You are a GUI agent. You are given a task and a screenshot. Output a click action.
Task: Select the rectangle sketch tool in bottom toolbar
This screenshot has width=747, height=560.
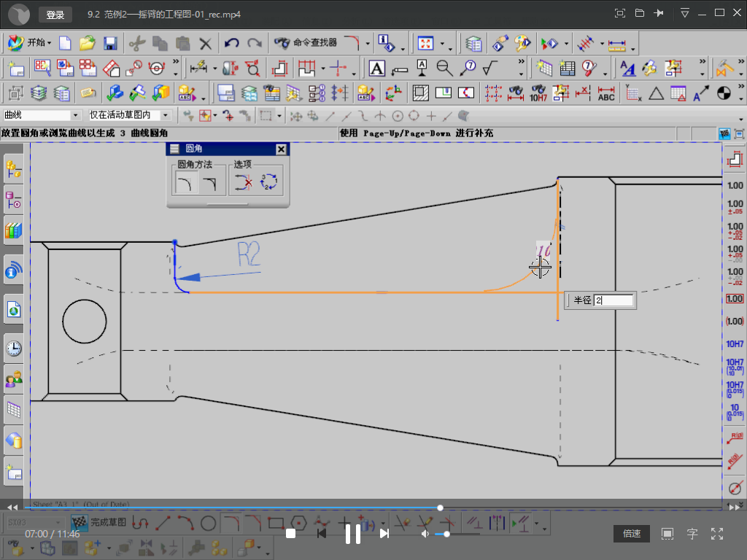click(276, 524)
